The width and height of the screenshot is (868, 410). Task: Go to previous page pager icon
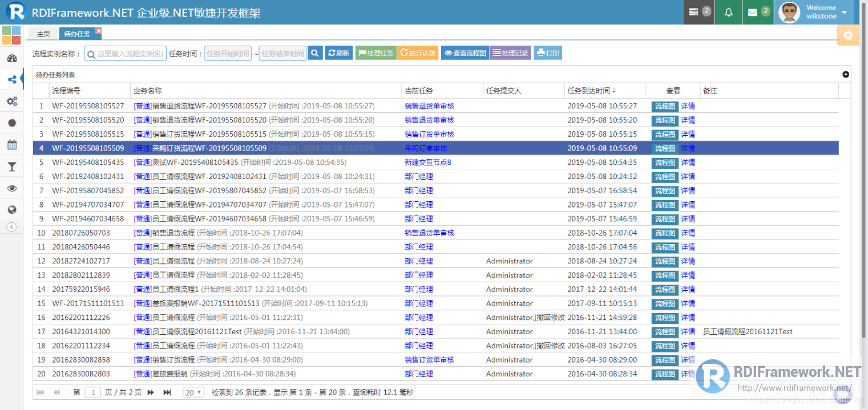[x=57, y=392]
